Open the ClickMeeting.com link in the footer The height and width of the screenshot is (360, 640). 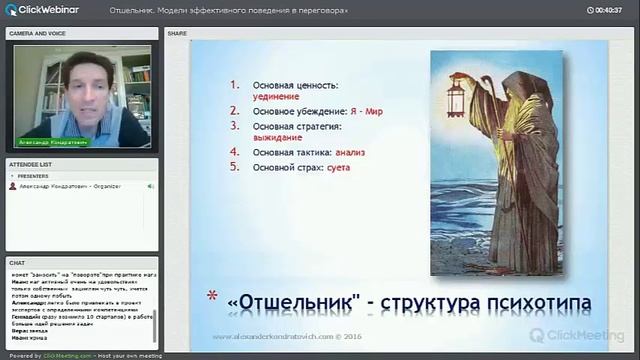tap(67, 356)
